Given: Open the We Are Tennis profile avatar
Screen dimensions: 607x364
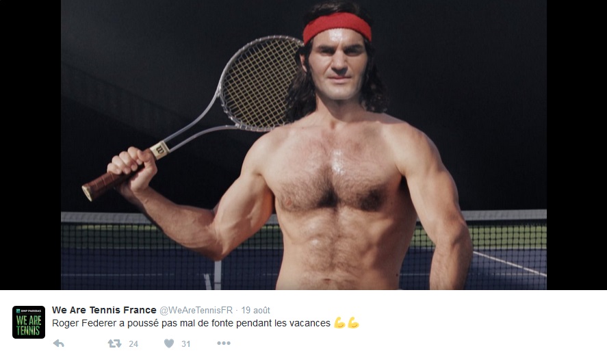Looking at the screenshot, I should coord(29,322).
